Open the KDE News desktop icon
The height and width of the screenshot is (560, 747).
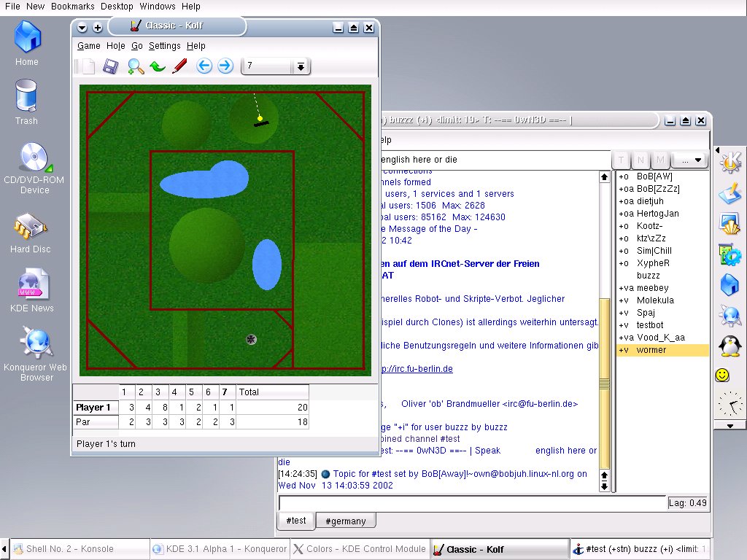(32, 290)
